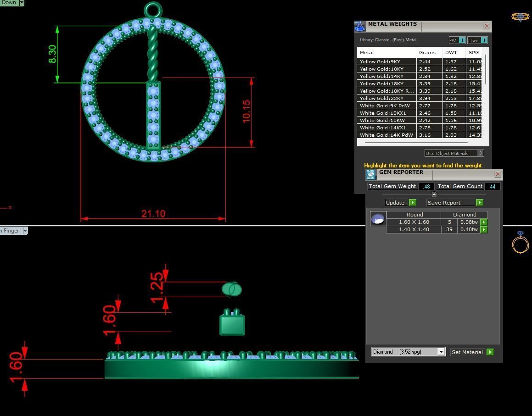This screenshot has width=532, height=416.
Task: Click the Update button
Action: pyautogui.click(x=395, y=203)
